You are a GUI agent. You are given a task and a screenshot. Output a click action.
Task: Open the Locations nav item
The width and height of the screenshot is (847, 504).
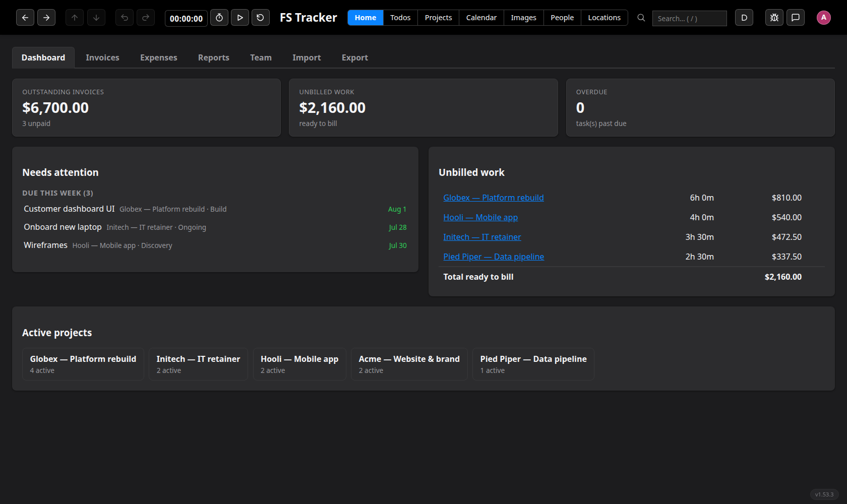(x=604, y=18)
